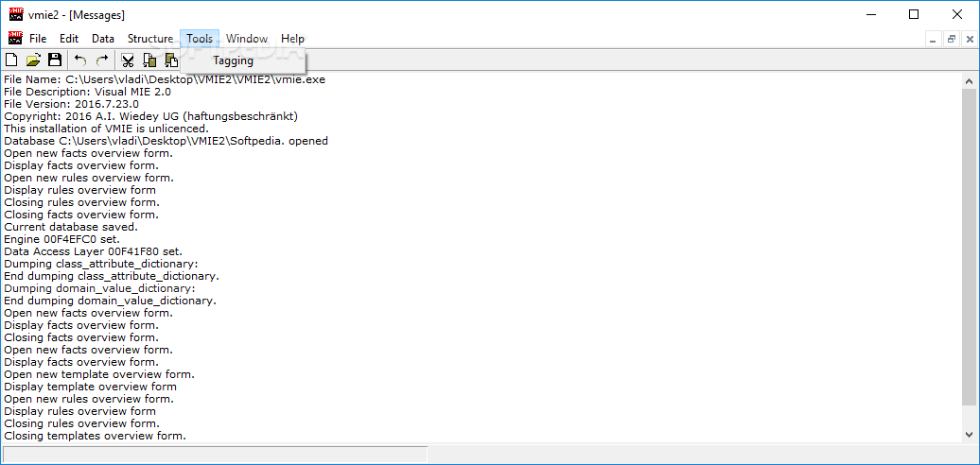Click the 'File Description: Visual MIE 2.0' line
Screen dimensions: 980x465
click(87, 92)
